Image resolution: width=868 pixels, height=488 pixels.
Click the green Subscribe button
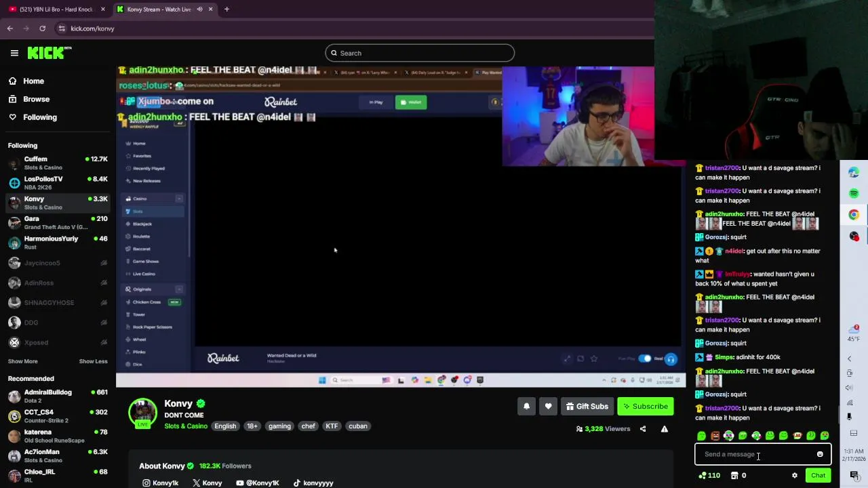pyautogui.click(x=646, y=406)
